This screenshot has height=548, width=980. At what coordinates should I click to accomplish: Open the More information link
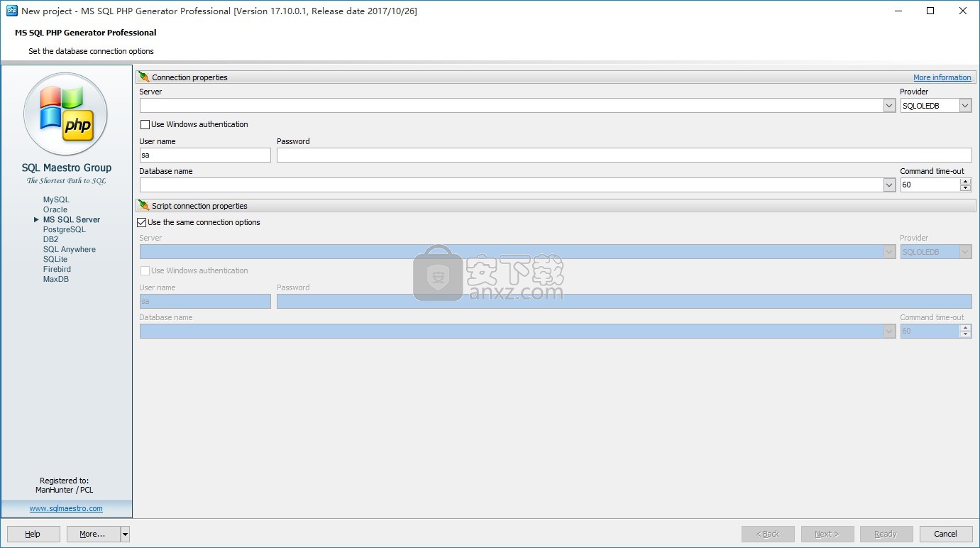pos(942,78)
